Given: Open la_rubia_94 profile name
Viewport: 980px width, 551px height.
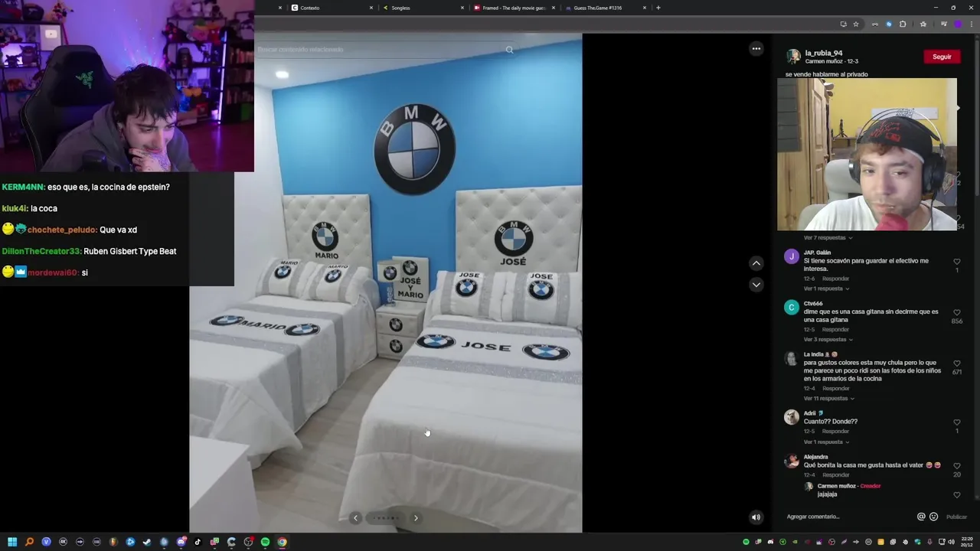Looking at the screenshot, I should [824, 54].
